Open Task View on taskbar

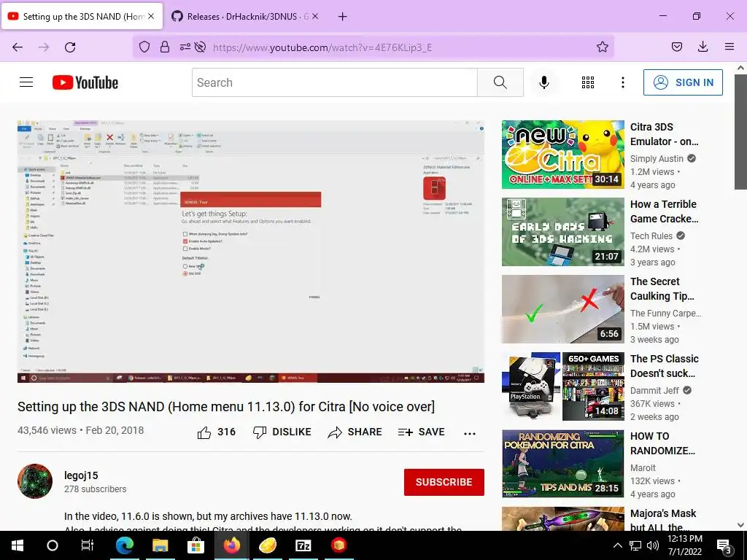(88, 545)
